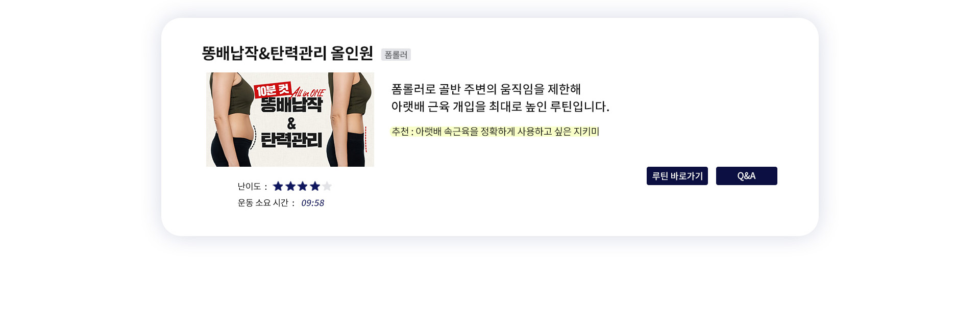The image size is (980, 309).
Task: Select the 폼롤러 tag label
Action: pos(396,55)
